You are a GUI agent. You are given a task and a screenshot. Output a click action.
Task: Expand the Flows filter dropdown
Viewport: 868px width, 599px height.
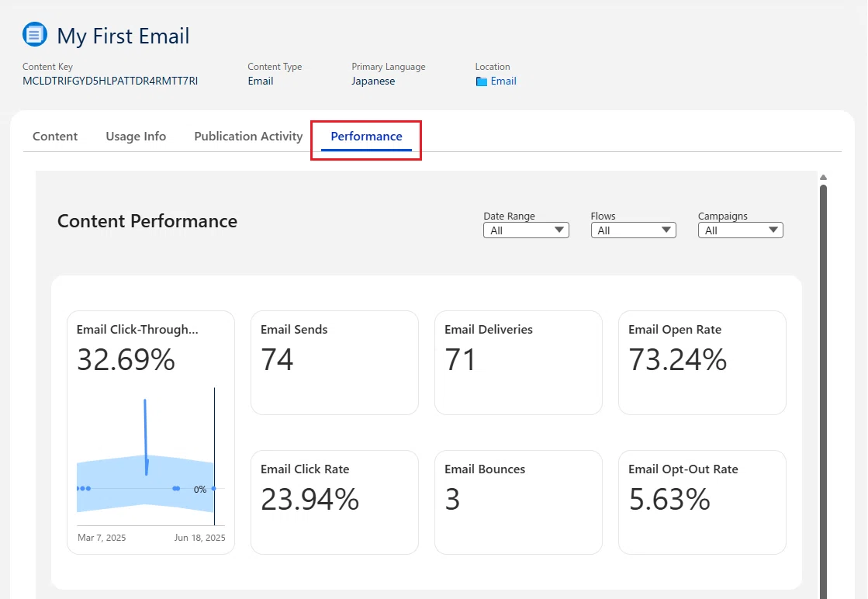tap(633, 230)
